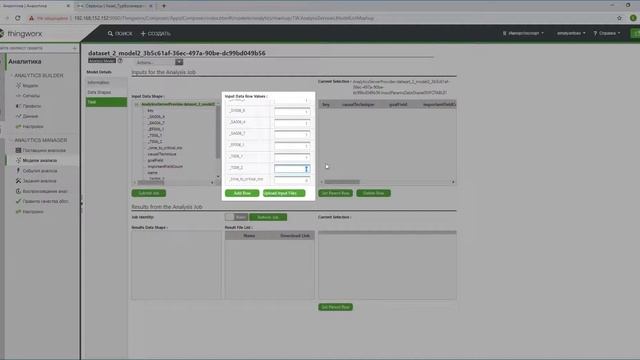Open a new browser tab
Image resolution: width=640 pixels, height=360 pixels.
(x=164, y=6)
